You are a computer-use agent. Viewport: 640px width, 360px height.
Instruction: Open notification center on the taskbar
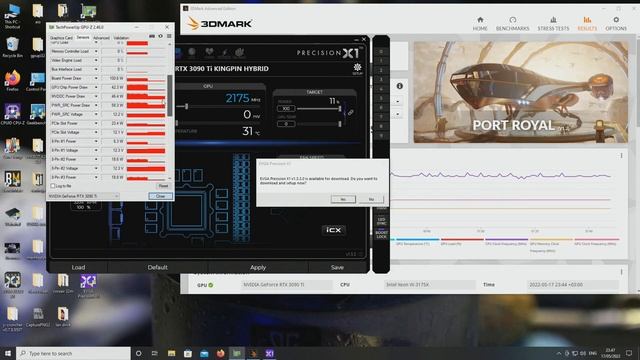pos(629,353)
